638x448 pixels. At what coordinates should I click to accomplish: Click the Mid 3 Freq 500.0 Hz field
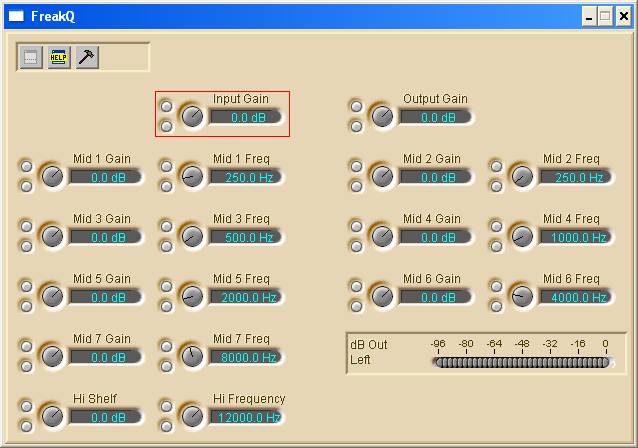point(245,237)
